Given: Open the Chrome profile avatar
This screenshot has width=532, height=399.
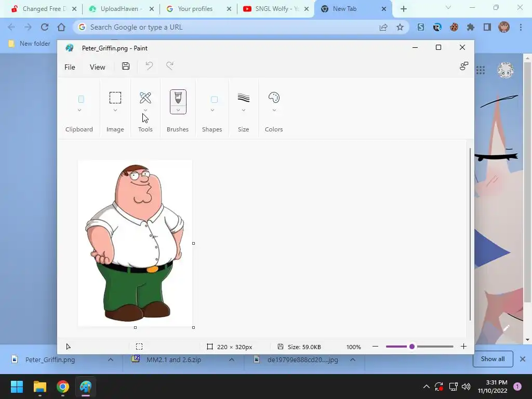Looking at the screenshot, I should pos(504,27).
